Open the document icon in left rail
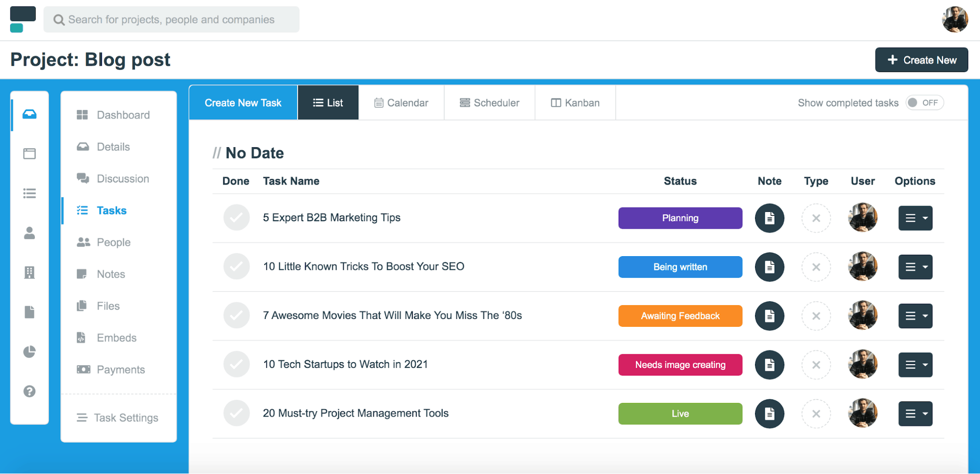980x474 pixels. (x=29, y=312)
